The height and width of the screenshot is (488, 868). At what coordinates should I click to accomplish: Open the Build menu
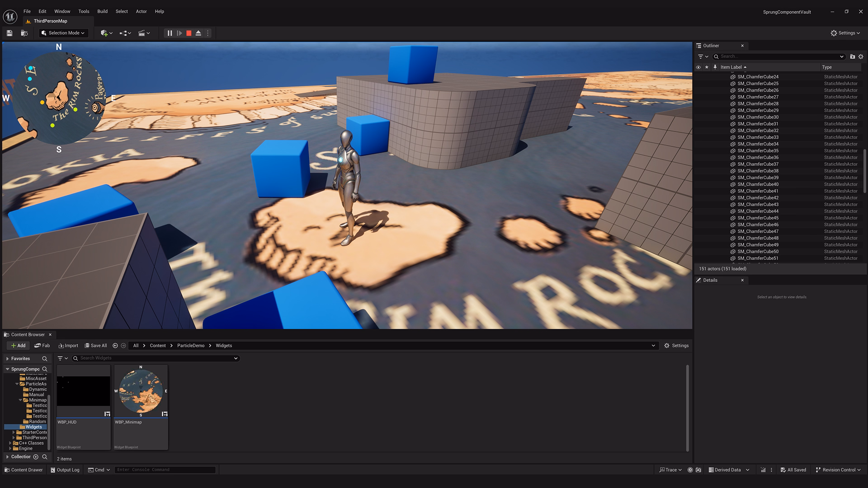[x=102, y=11]
